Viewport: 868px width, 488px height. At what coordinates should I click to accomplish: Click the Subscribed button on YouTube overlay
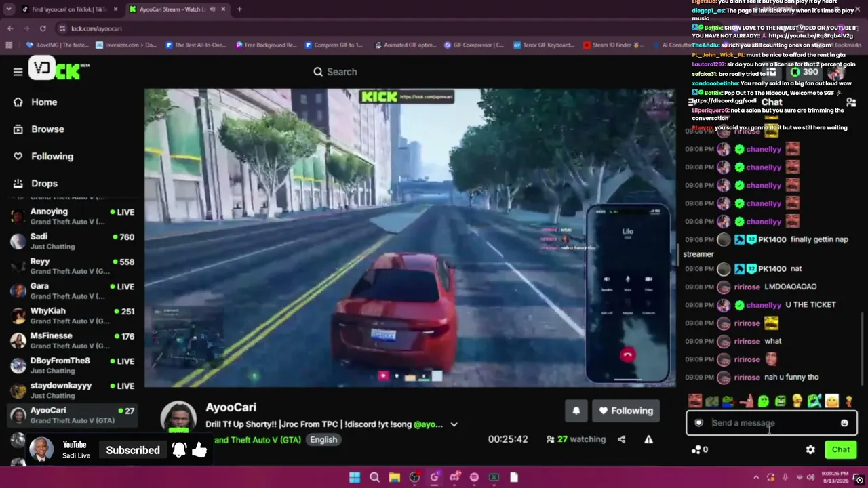(133, 450)
